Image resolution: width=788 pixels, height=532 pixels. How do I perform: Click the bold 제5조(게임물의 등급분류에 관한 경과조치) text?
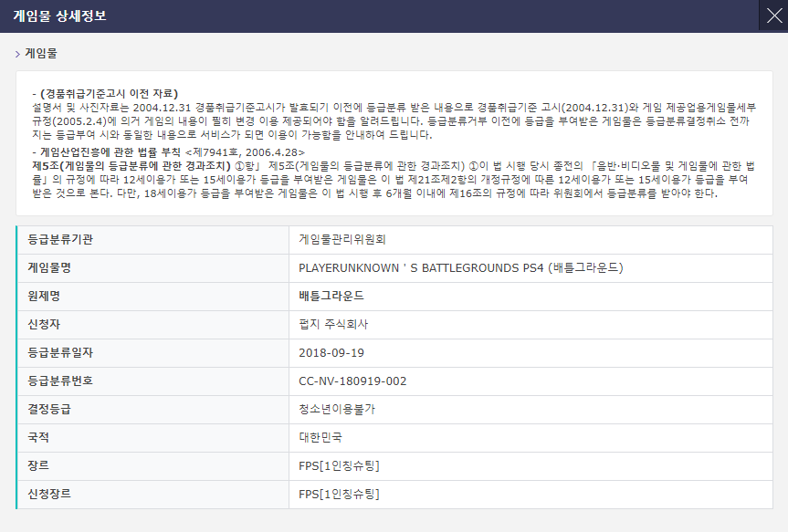(x=131, y=166)
